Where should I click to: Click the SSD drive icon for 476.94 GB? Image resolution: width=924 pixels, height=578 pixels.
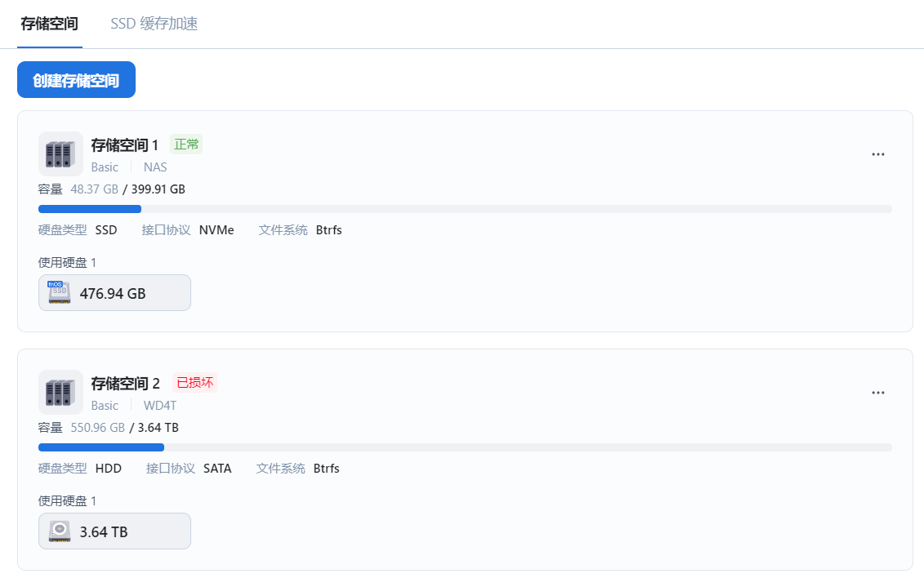pos(59,292)
